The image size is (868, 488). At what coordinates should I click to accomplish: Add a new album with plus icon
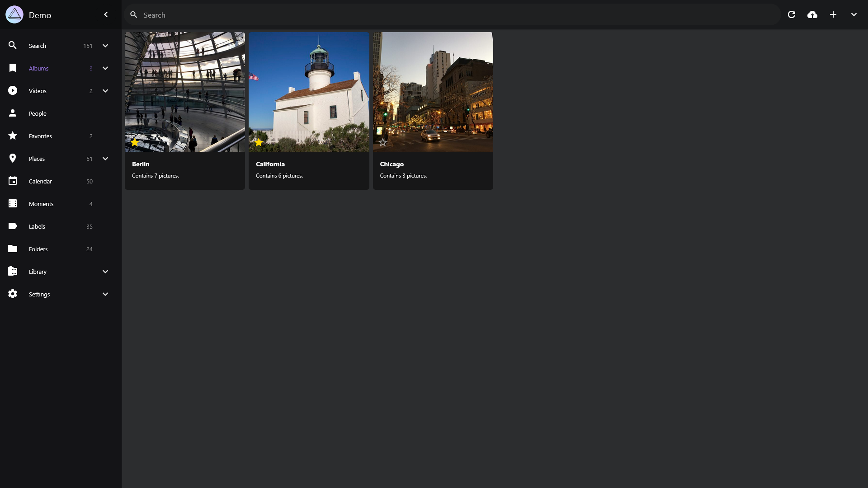pos(833,15)
